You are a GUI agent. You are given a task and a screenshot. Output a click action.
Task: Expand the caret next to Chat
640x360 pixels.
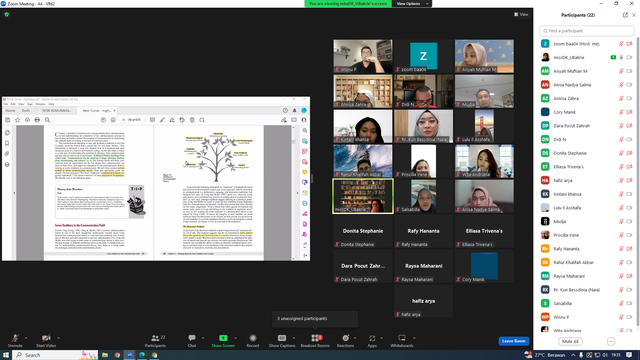tap(203, 338)
